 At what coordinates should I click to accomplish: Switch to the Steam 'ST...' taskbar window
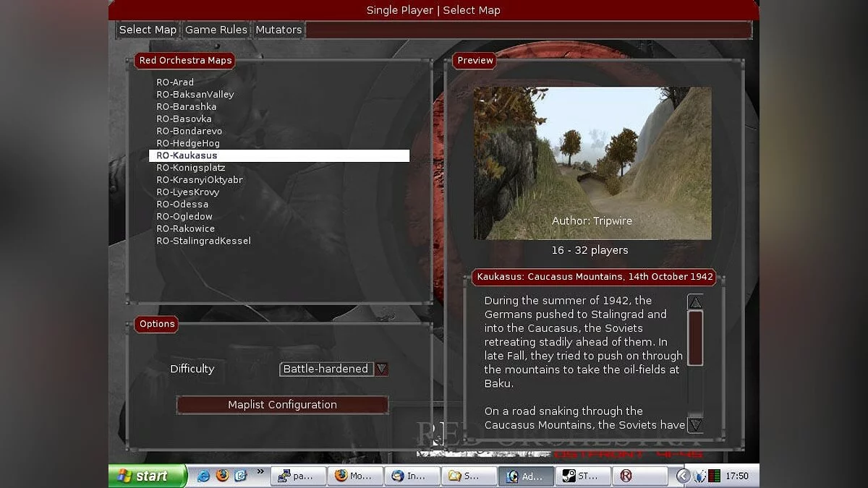[x=583, y=476]
